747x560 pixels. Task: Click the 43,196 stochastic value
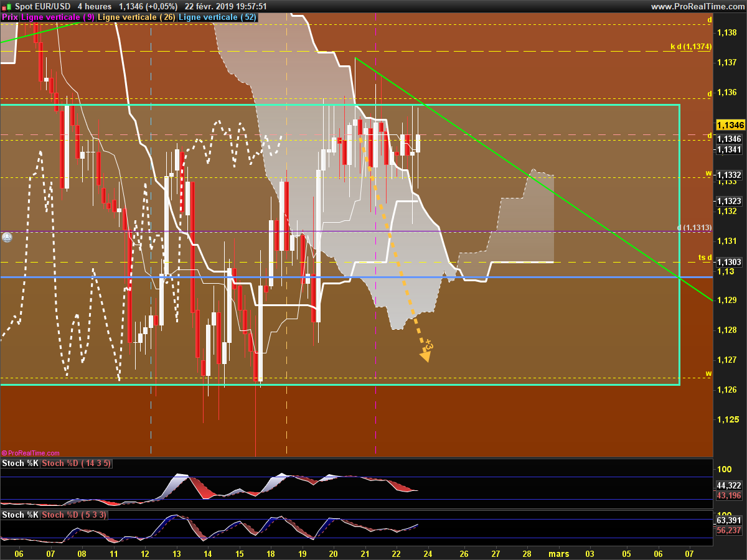[x=729, y=495]
